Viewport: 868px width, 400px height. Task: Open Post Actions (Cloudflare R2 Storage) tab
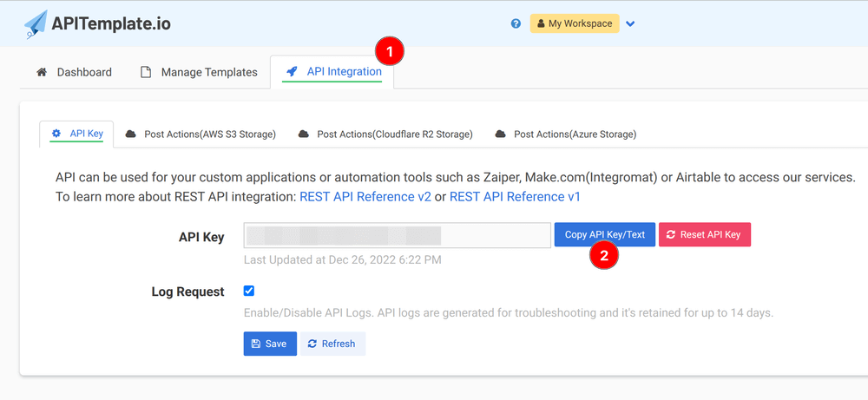[x=385, y=134]
